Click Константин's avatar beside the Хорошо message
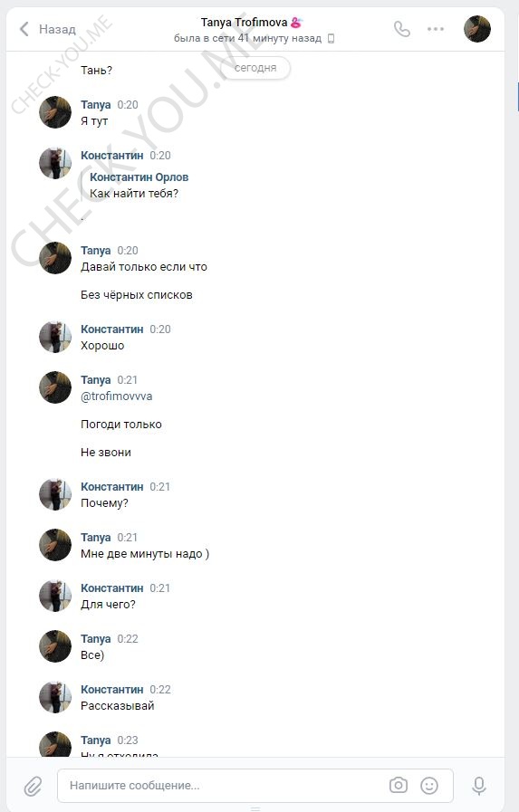 55,337
